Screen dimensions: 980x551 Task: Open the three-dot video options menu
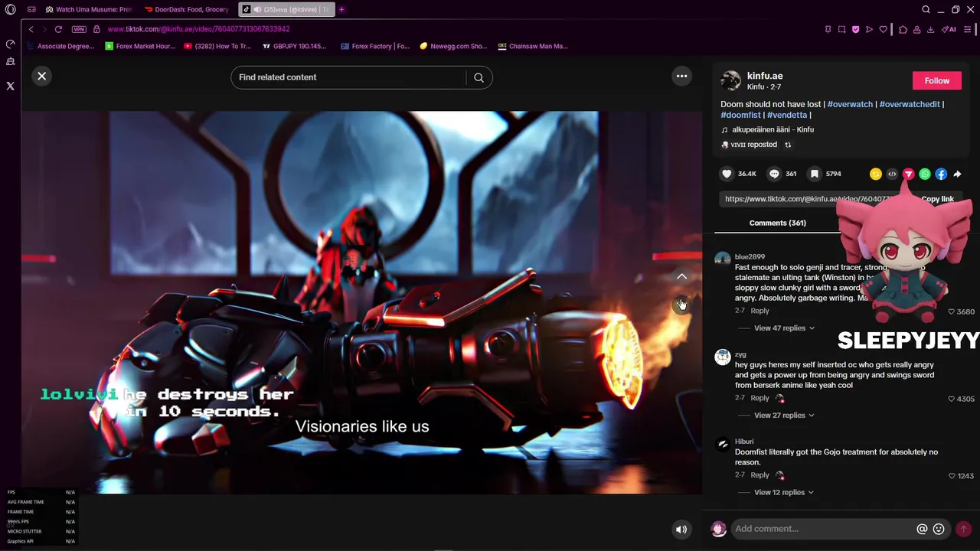[x=681, y=76]
